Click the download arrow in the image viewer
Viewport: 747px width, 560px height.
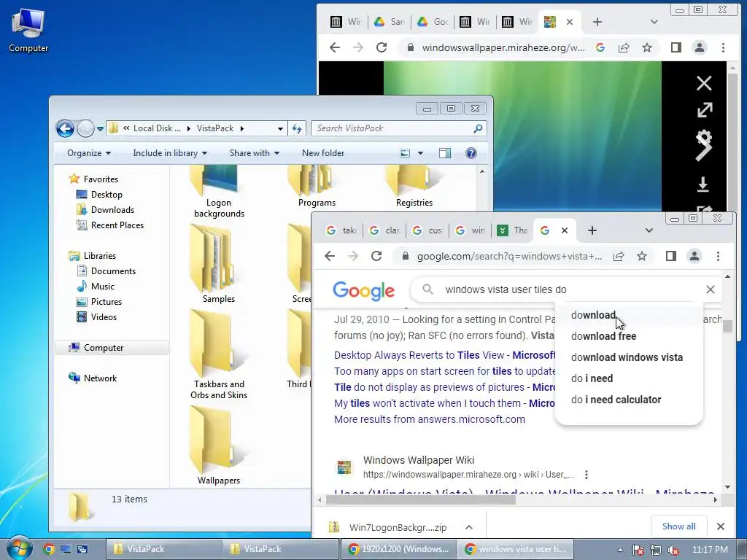(x=703, y=184)
